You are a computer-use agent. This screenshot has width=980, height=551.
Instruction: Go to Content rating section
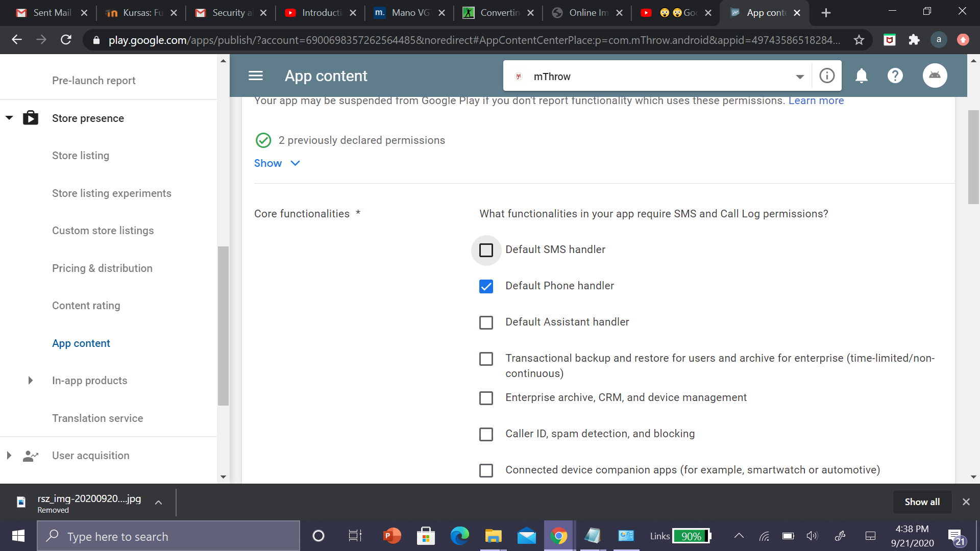tap(86, 306)
